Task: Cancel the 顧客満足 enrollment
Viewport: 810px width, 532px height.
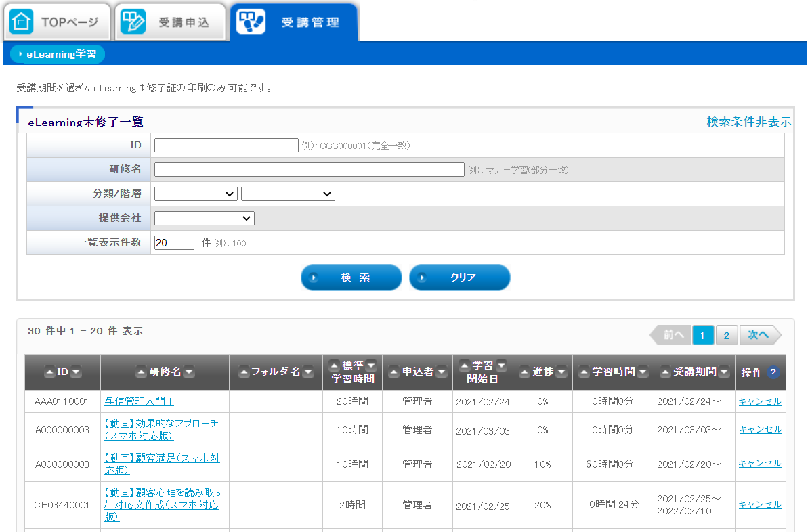Action: pos(760,464)
